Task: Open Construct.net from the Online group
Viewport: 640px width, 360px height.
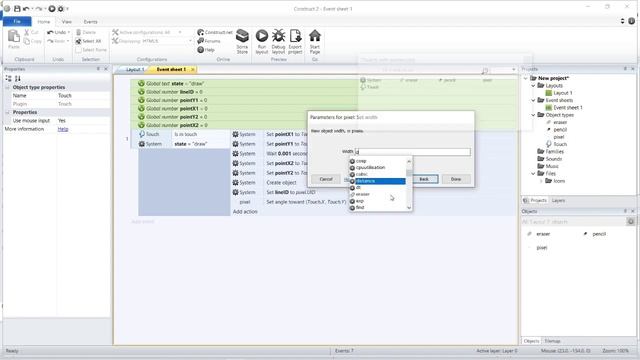Action: point(215,32)
